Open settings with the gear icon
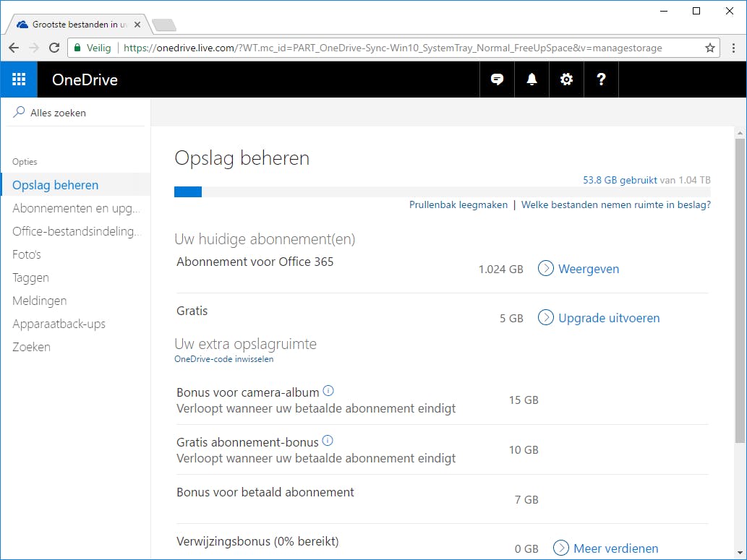747x560 pixels. (x=566, y=79)
